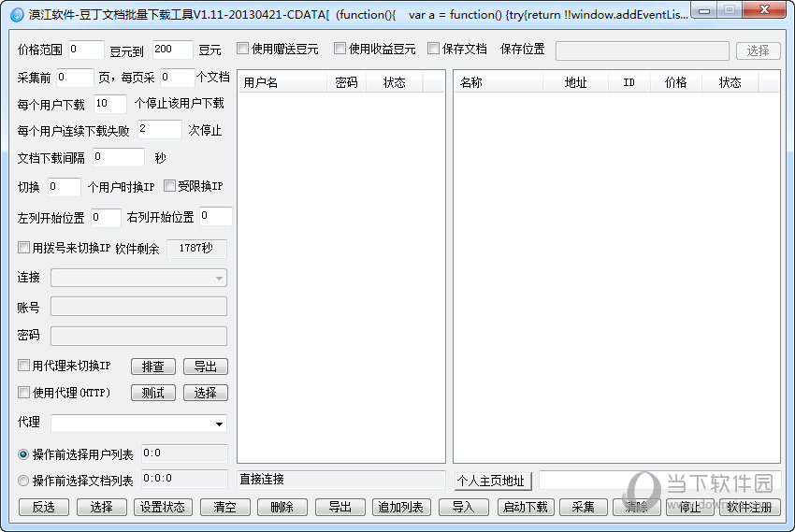Click the 每页采 documents count field
The height and width of the screenshot is (532, 795).
pos(177,78)
